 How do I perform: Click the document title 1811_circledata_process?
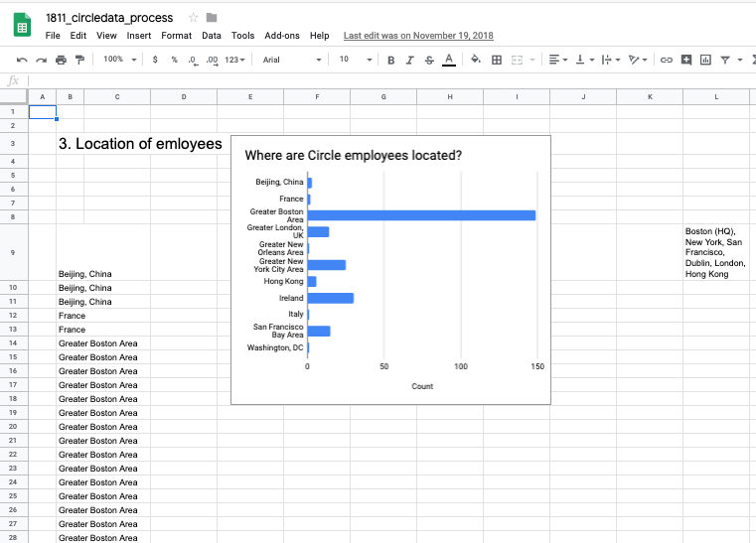click(x=109, y=18)
